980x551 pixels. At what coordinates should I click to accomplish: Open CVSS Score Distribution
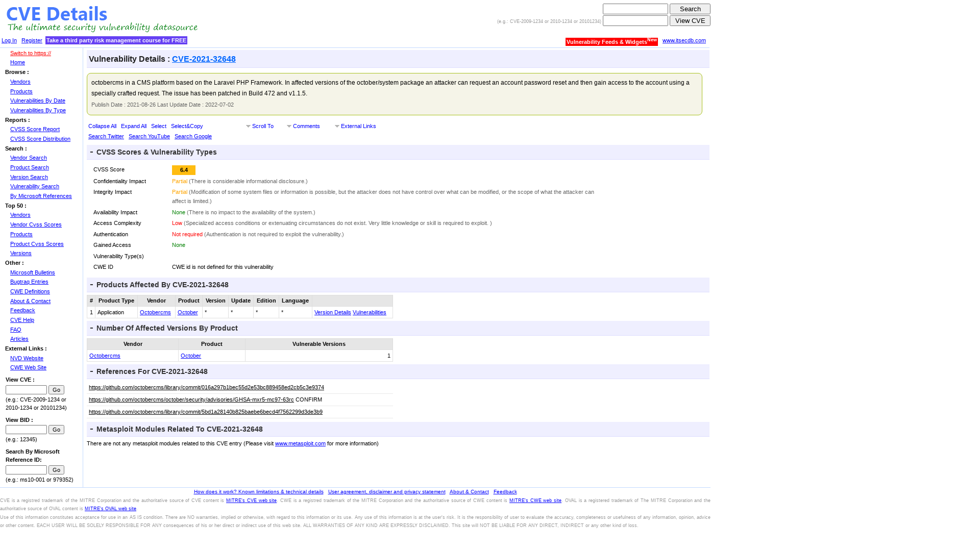click(x=40, y=139)
